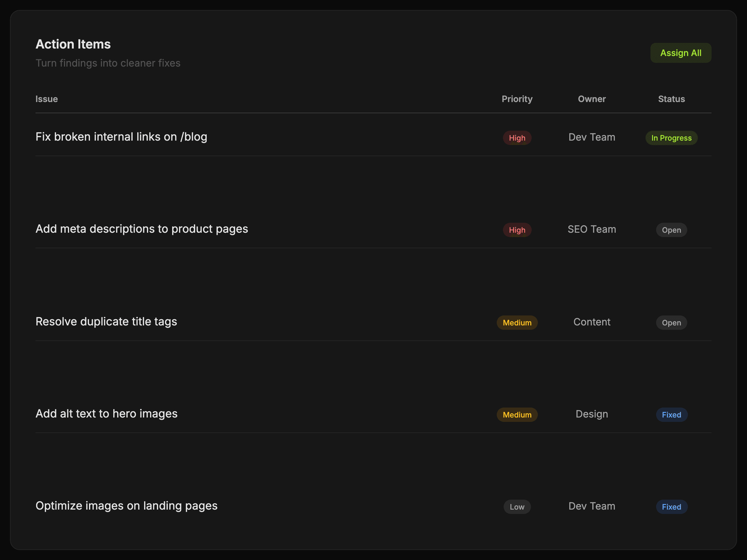Open 'Add alt text to hero images' item
Viewport: 747px width, 560px height.
[x=106, y=414]
